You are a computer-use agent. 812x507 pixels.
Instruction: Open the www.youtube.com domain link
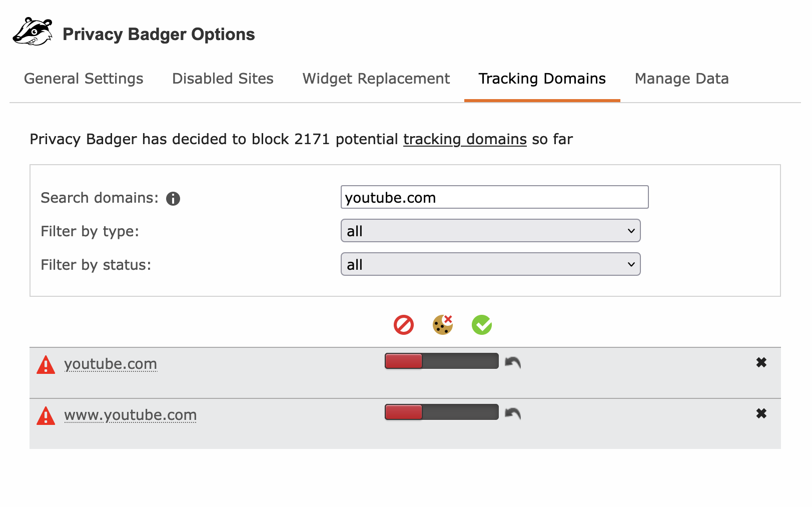[x=130, y=415]
